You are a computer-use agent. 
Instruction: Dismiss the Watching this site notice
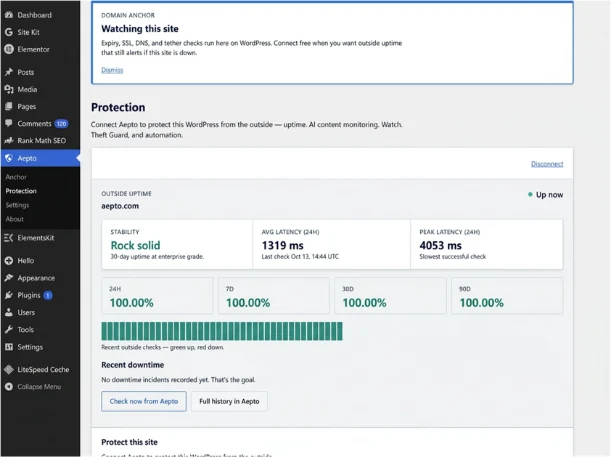[x=112, y=70]
